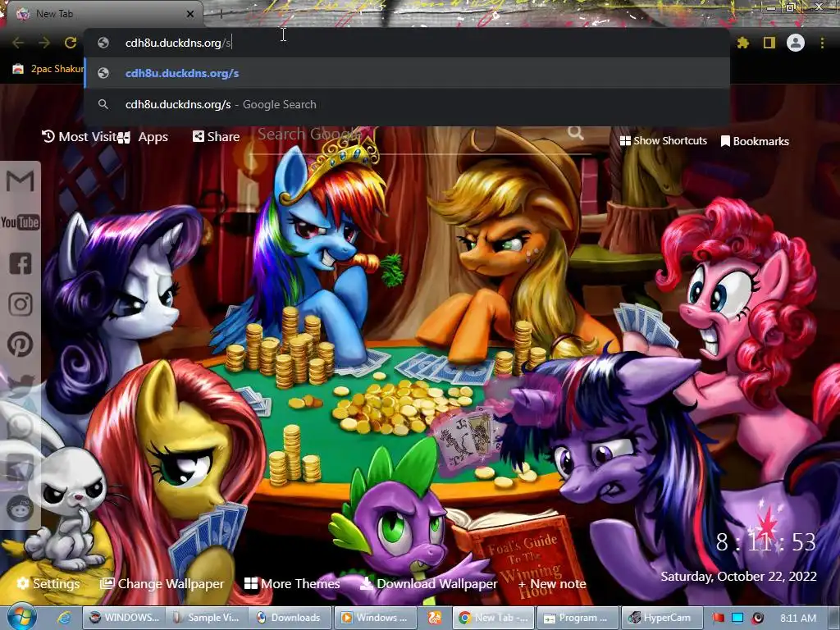Toggle the Chrome side panel icon
This screenshot has height=630, width=840.
[x=769, y=43]
